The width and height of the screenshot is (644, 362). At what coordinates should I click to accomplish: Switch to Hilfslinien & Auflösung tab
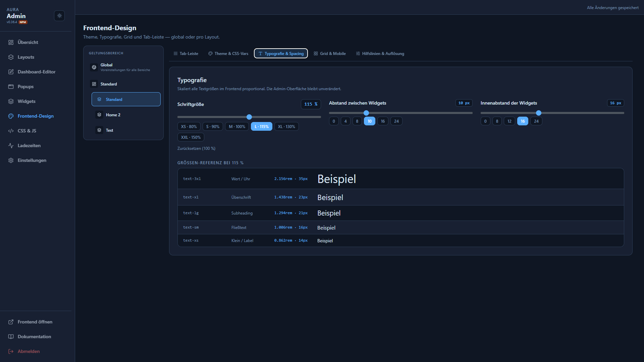pyautogui.click(x=380, y=54)
